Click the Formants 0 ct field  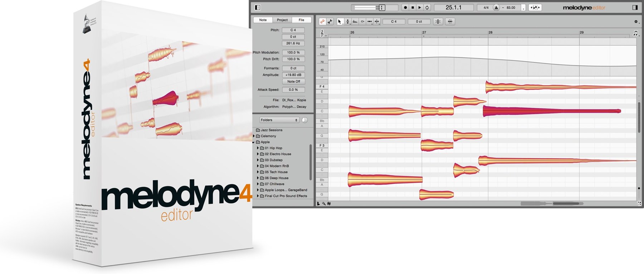tap(293, 68)
